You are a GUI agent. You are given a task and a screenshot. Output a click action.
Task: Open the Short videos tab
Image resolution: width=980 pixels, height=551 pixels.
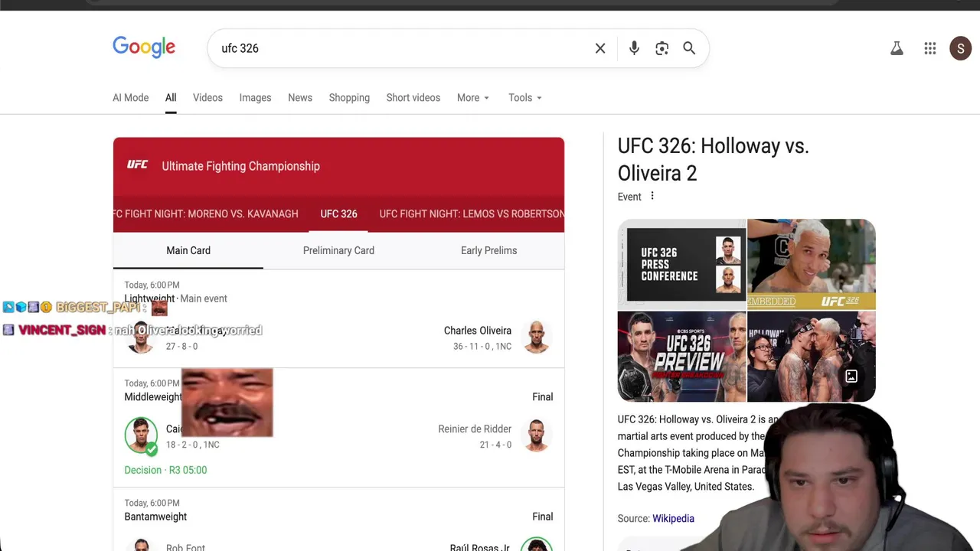point(413,97)
